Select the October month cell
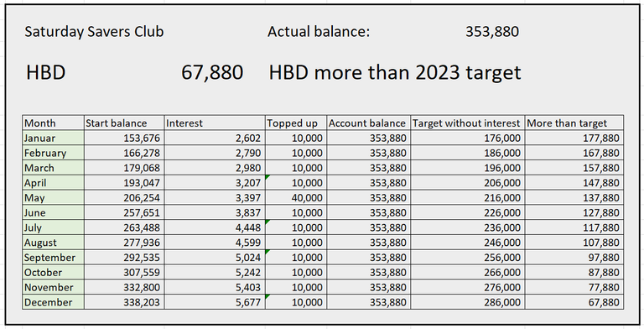644x329 pixels. tap(54, 272)
